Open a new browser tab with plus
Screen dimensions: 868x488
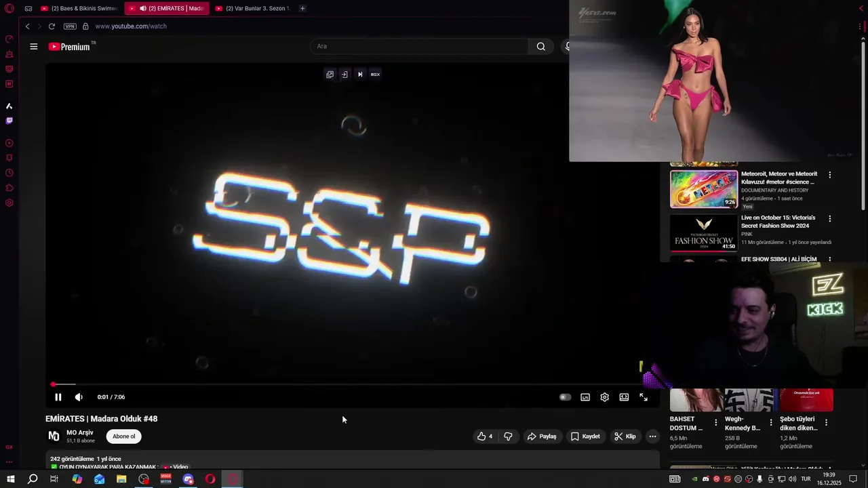302,9
